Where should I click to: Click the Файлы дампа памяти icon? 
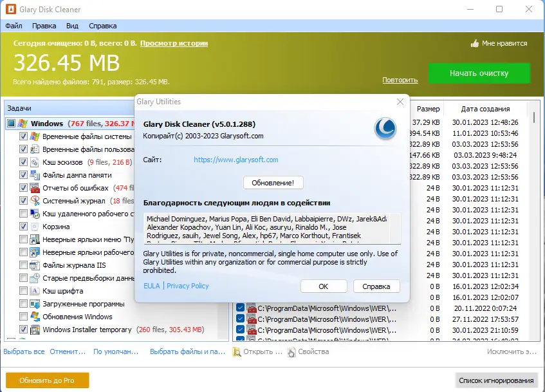(35, 175)
